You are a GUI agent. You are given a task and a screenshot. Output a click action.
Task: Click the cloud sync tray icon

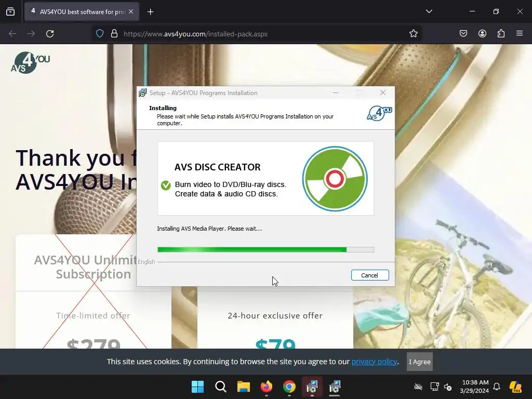(x=418, y=387)
